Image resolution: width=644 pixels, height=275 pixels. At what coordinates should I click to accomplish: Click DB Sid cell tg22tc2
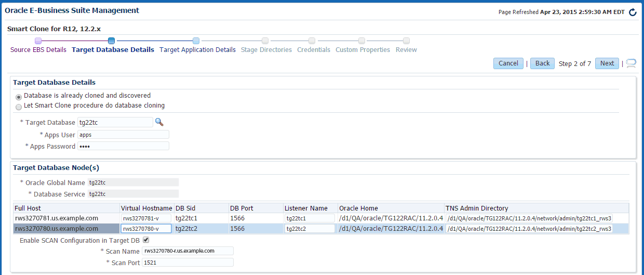point(186,229)
